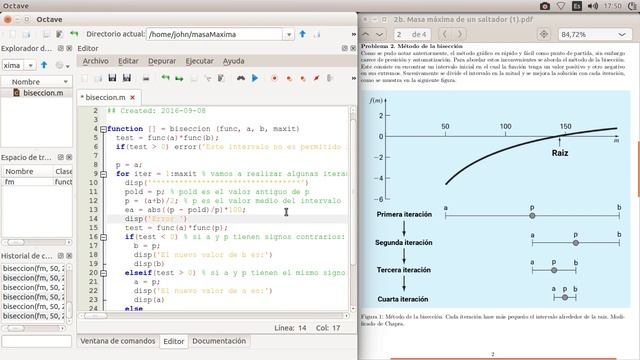Jump to the next breakpoint using its icon
The width and height of the screenshot is (640, 360).
pos(289,78)
